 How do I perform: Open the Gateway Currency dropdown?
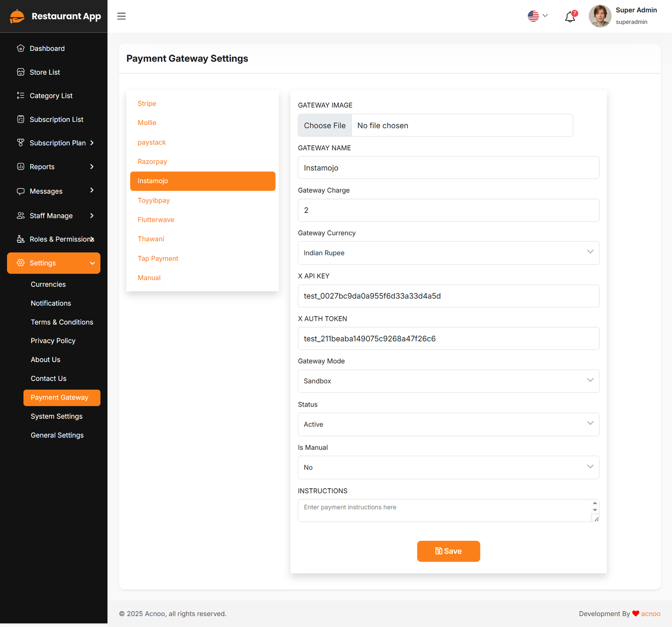coord(448,253)
